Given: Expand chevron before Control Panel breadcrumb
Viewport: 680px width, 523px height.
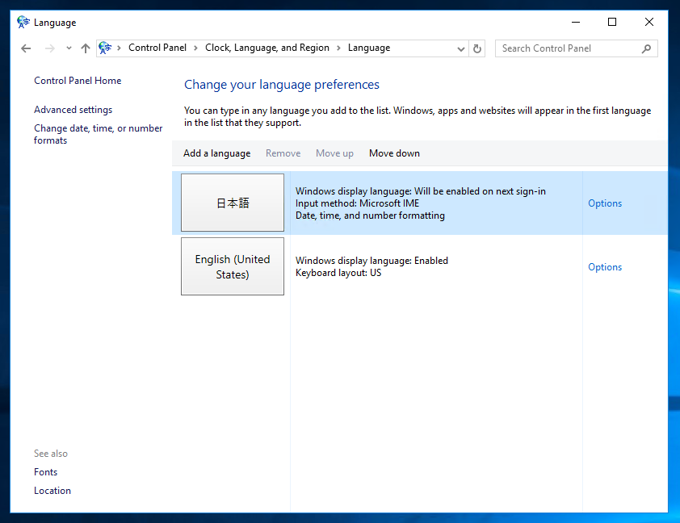Looking at the screenshot, I should click(119, 48).
